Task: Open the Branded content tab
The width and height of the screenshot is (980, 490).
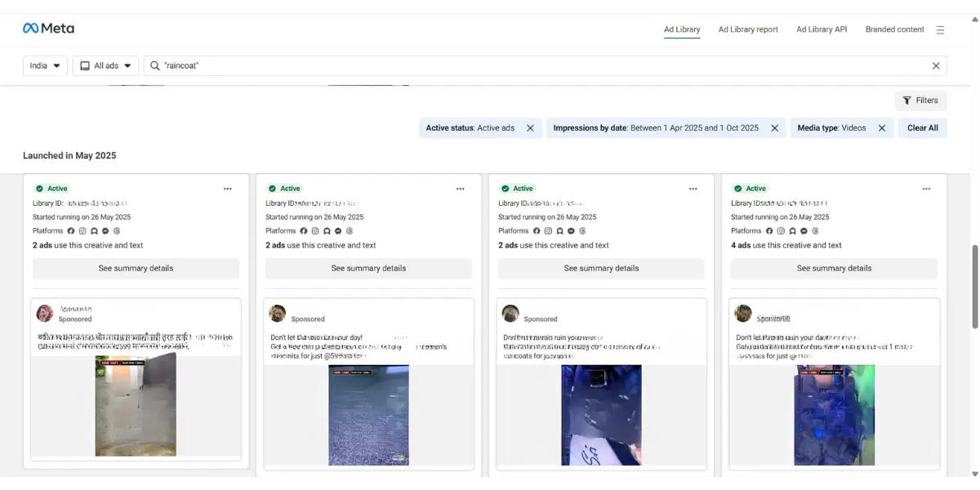Action: [894, 29]
